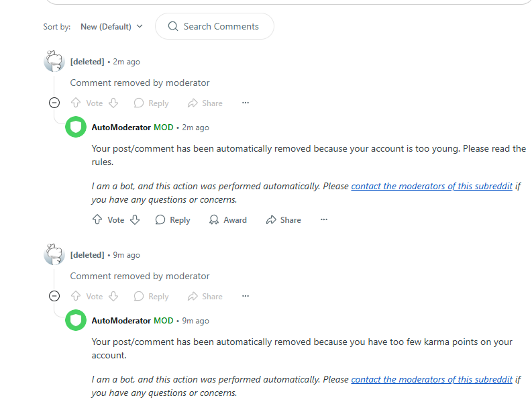This screenshot has height=402, width=532.
Task: Share the second deleted comment
Action: (x=205, y=296)
